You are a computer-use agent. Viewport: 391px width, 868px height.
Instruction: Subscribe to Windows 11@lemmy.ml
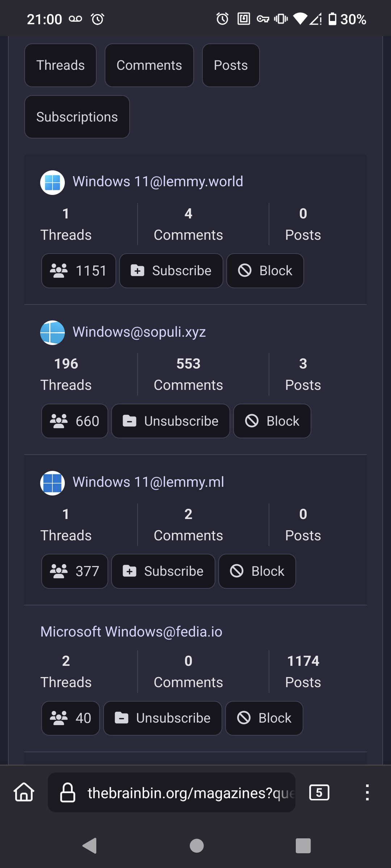(163, 571)
